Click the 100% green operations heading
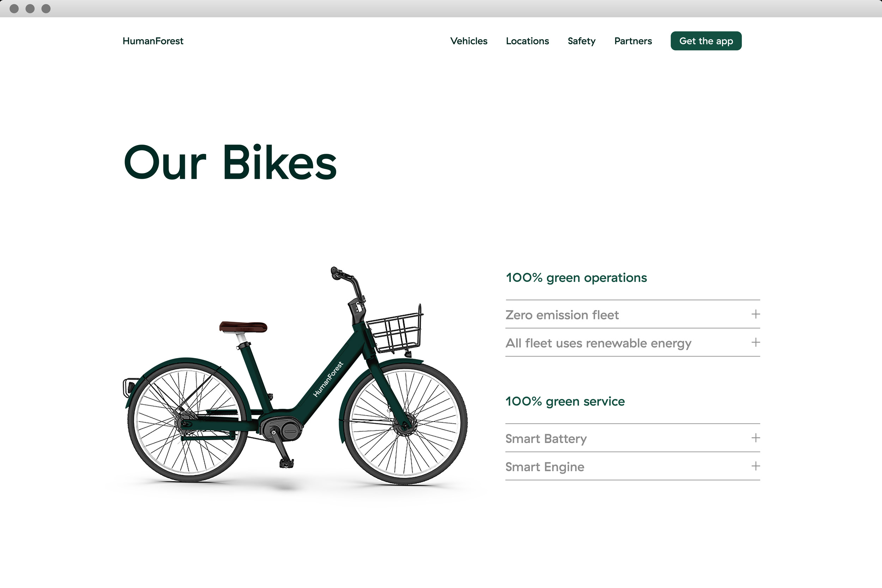The width and height of the screenshot is (882, 588). click(576, 278)
